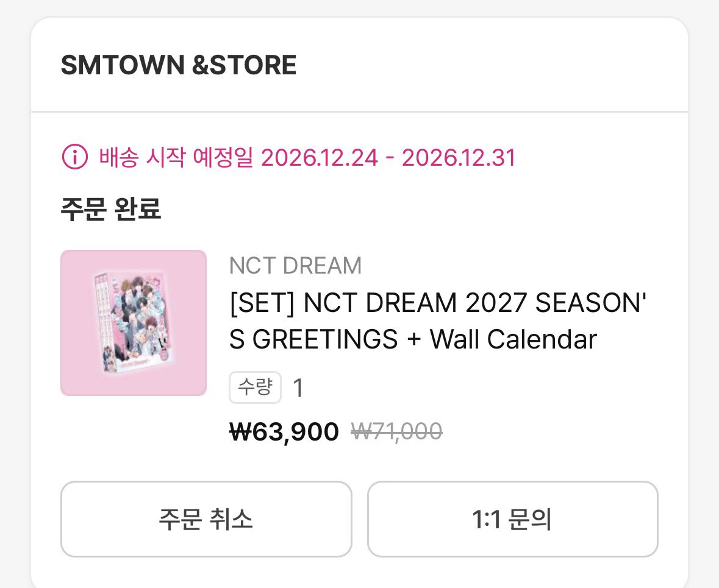Click the 주문 취소 button

(x=206, y=519)
